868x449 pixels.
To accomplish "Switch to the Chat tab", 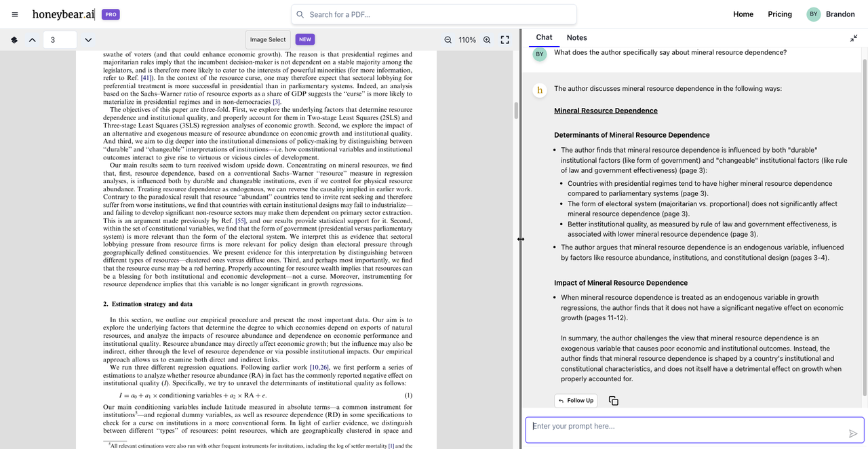I will click(x=544, y=38).
